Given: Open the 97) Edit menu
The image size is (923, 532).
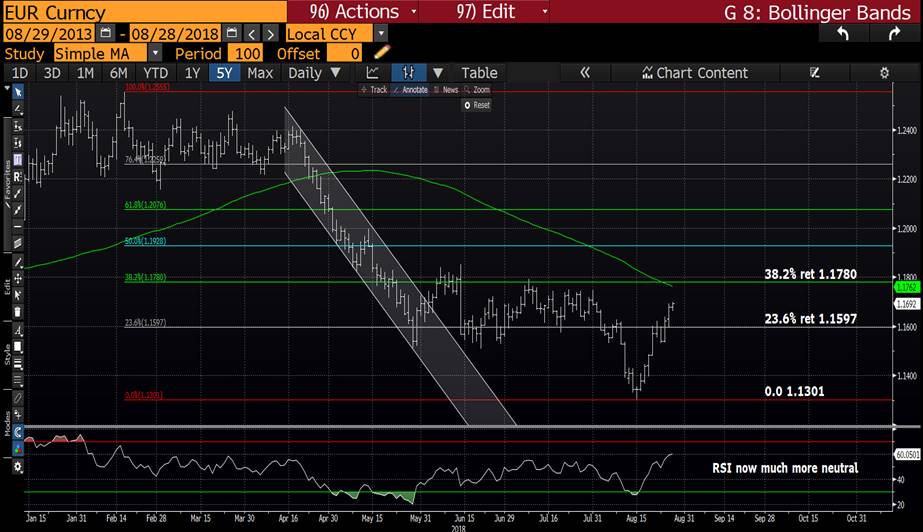Looking at the screenshot, I should tap(483, 12).
